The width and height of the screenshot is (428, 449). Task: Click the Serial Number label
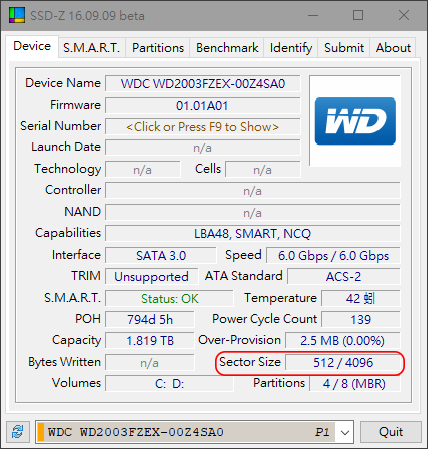coord(60,126)
